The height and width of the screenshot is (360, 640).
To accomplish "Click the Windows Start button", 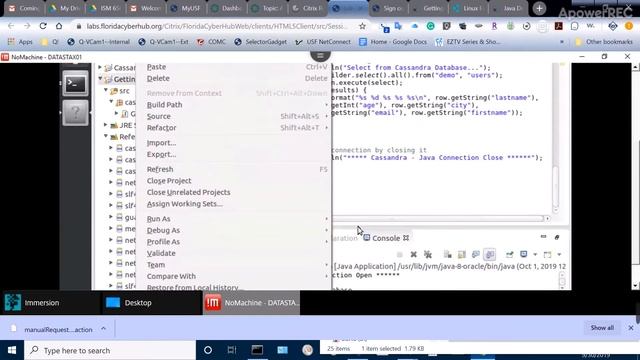I will pos(12,350).
